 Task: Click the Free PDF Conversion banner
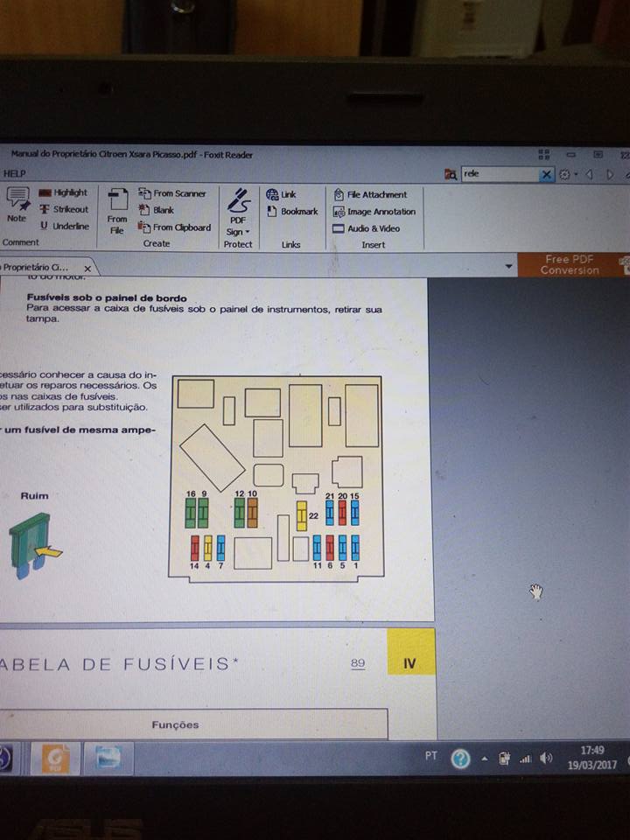570,264
